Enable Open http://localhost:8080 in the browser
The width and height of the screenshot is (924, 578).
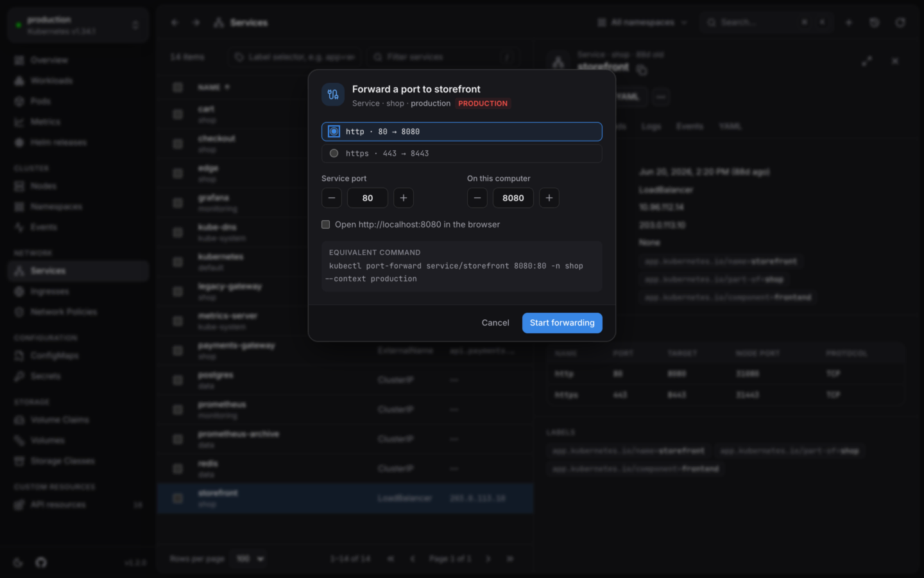[326, 224]
